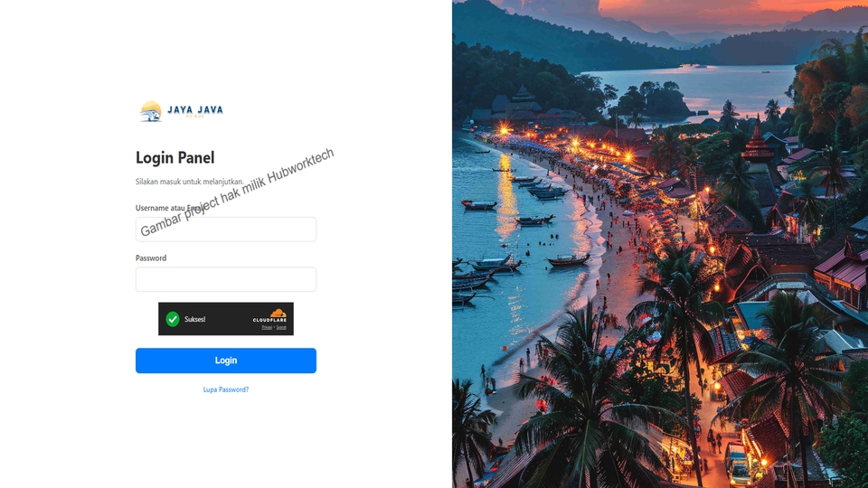The width and height of the screenshot is (868, 488).
Task: Click the Silakan masuk untuk melanjutkan text
Action: click(189, 182)
